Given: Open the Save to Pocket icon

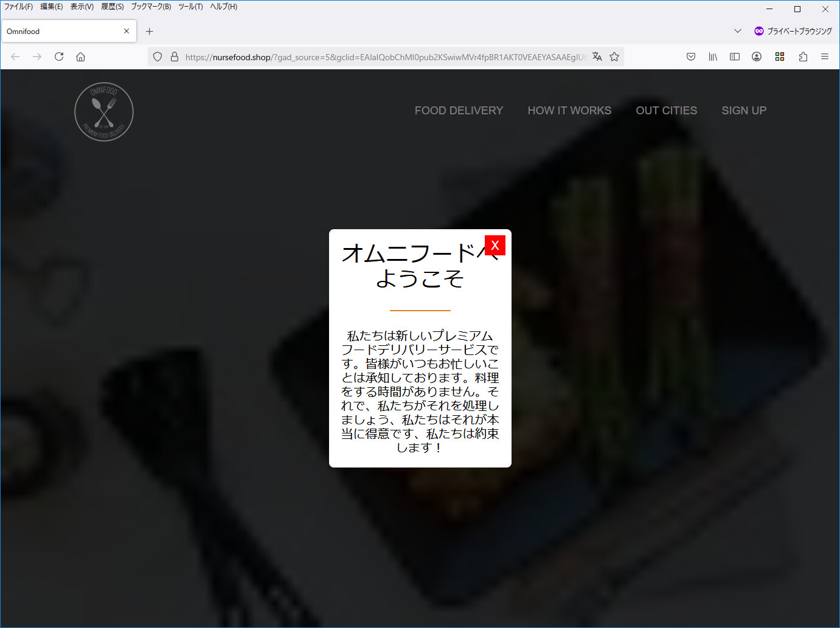Looking at the screenshot, I should (691, 57).
